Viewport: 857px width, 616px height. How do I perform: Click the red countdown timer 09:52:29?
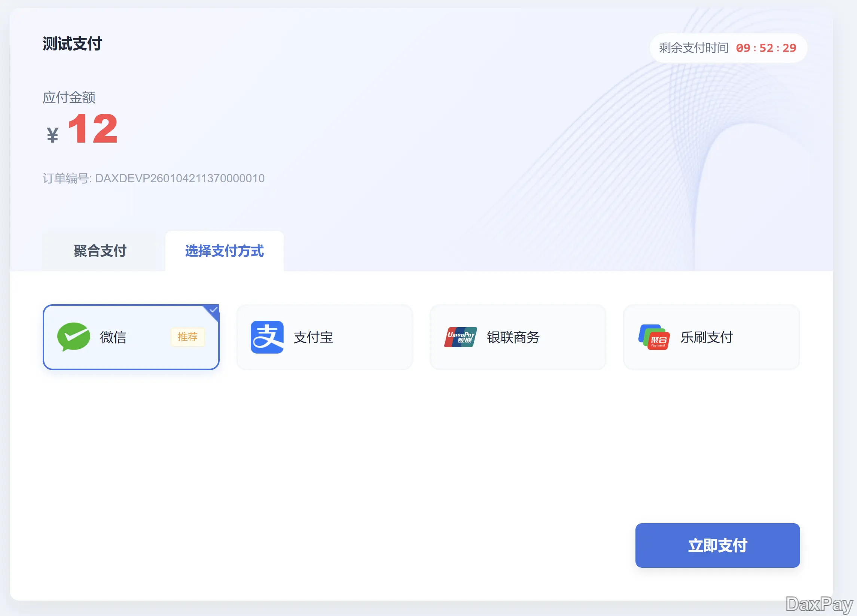766,48
